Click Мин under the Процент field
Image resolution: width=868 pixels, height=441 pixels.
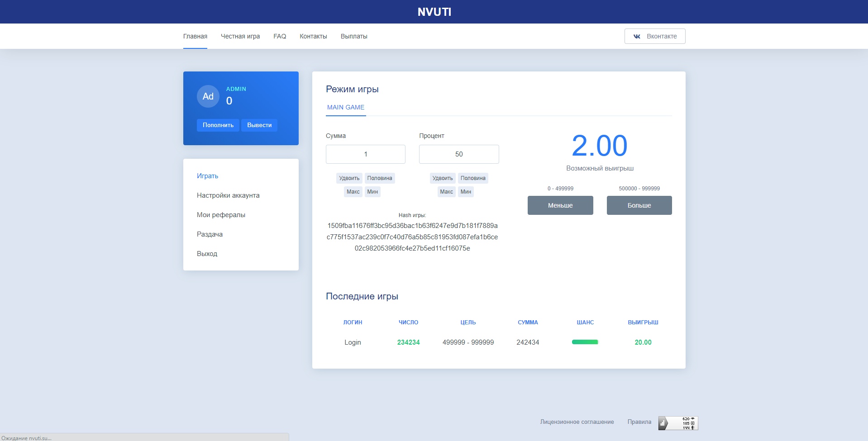[466, 192]
